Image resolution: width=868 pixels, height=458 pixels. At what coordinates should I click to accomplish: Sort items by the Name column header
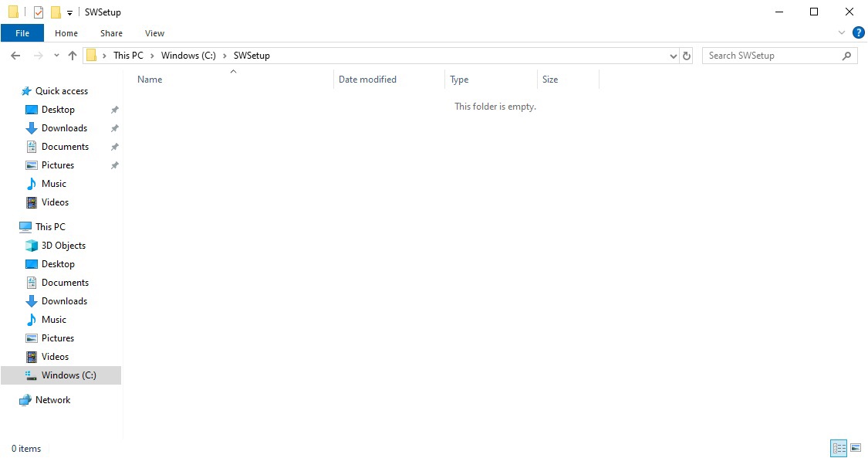point(149,80)
